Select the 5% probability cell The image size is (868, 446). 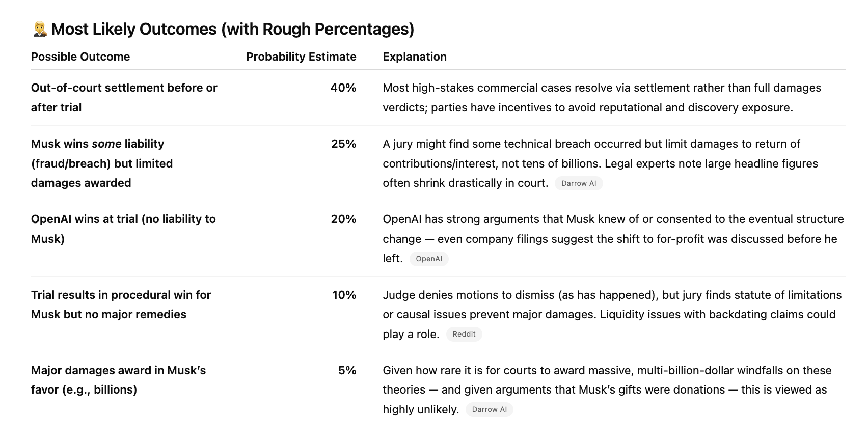(x=347, y=370)
